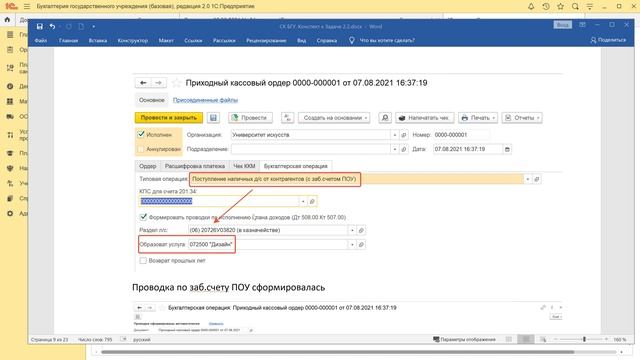Click the back arrow in cash order form
Image resolution: width=640 pixels, height=360 pixels.
pos(143,83)
